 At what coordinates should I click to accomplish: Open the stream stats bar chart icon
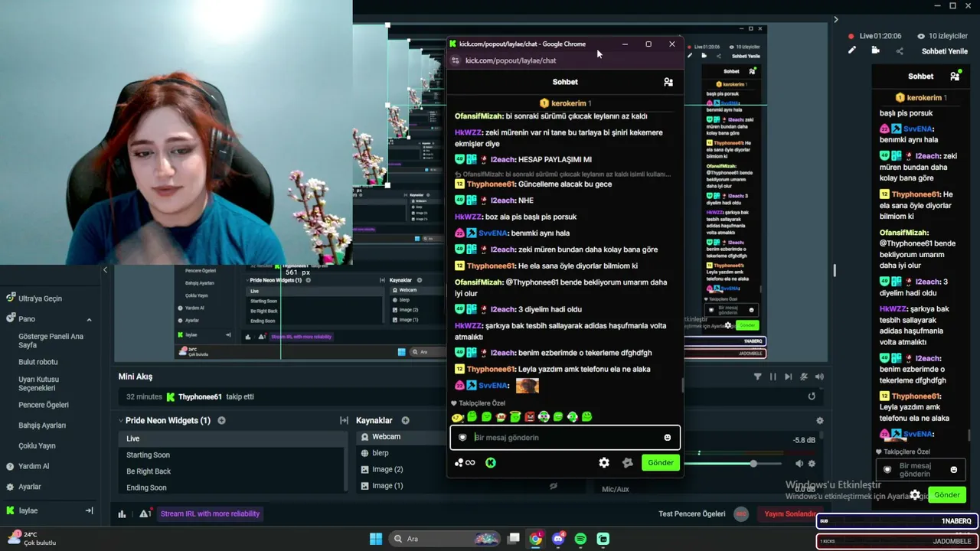pos(122,514)
